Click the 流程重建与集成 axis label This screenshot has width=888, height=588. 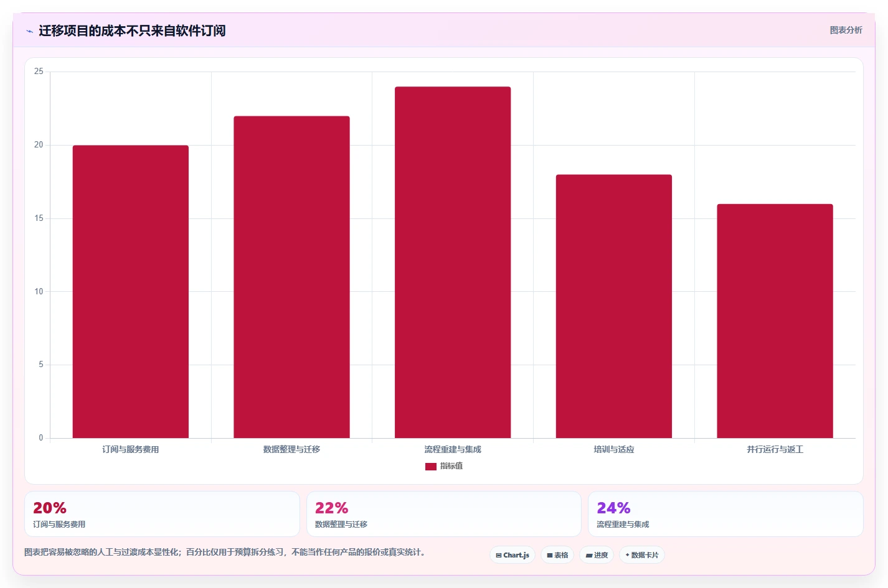453,449
